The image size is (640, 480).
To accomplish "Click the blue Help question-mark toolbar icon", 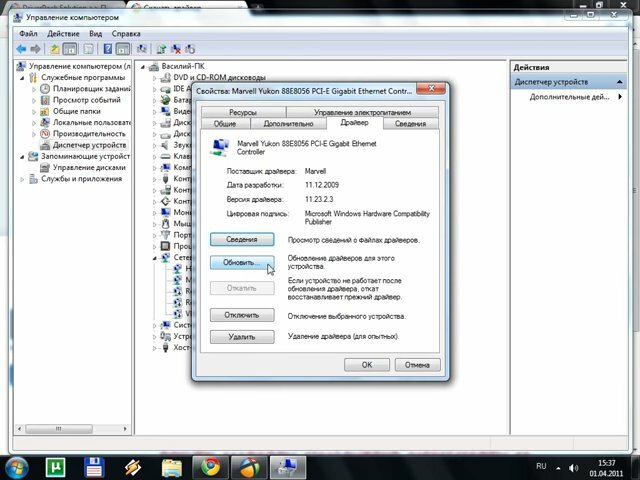I will 108,49.
